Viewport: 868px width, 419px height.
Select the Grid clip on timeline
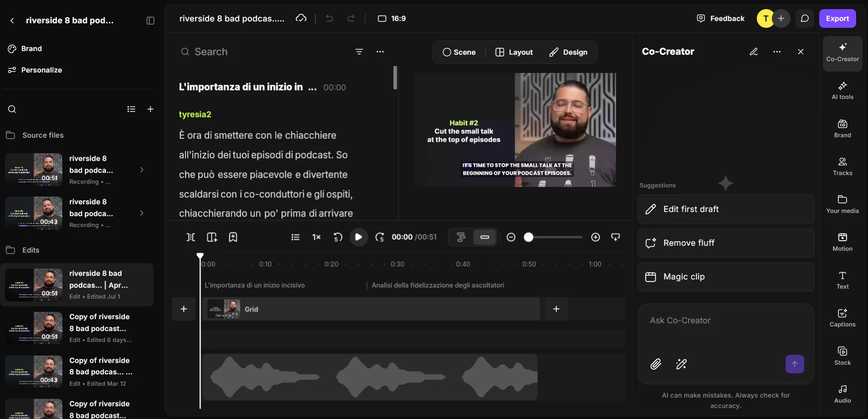tap(371, 309)
